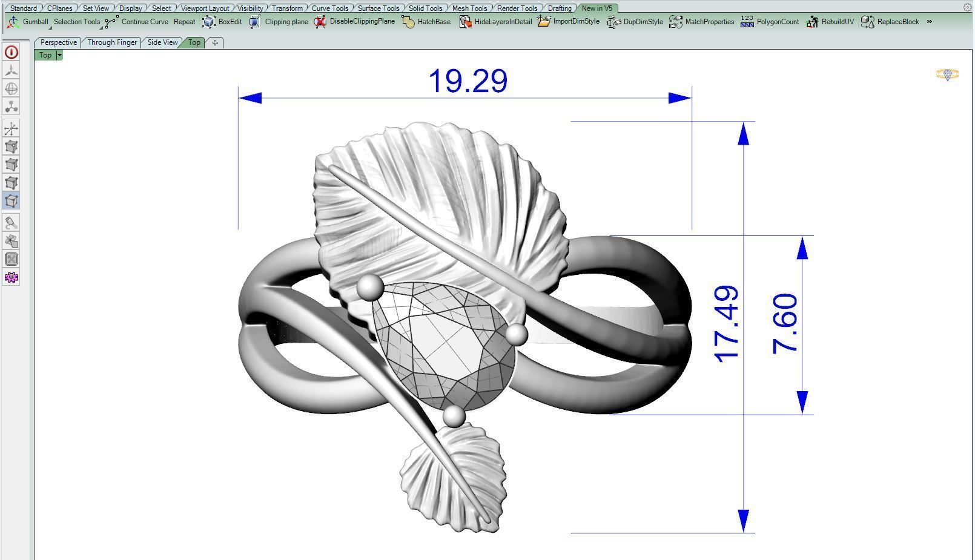
Task: Open the Display toolbar tab
Action: point(131,8)
